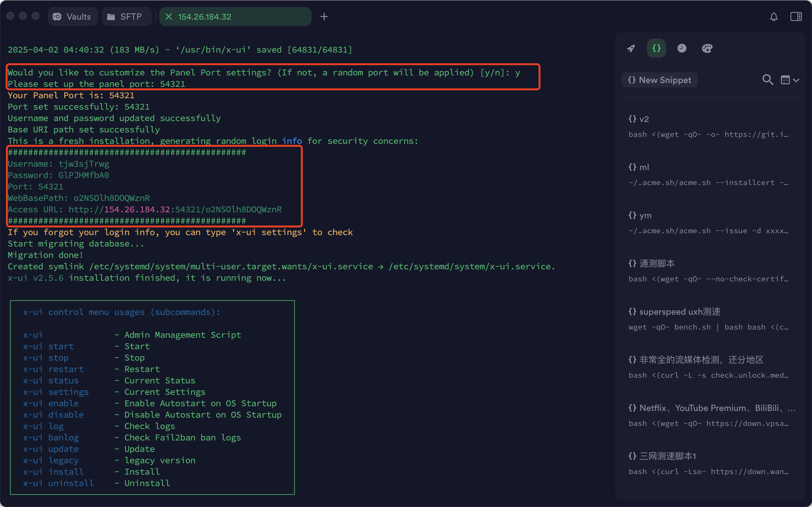Run the superspeed uxh测速 snippet
The image size is (812, 507).
[x=708, y=319]
